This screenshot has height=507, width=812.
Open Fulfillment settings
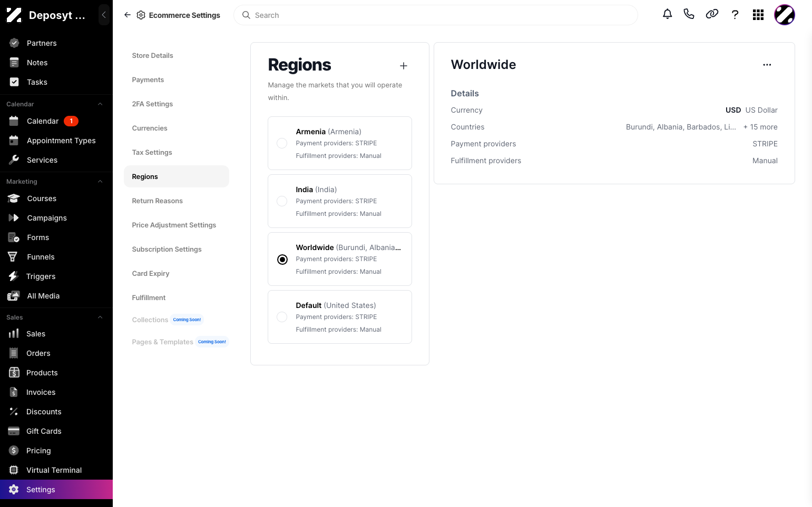tap(149, 298)
